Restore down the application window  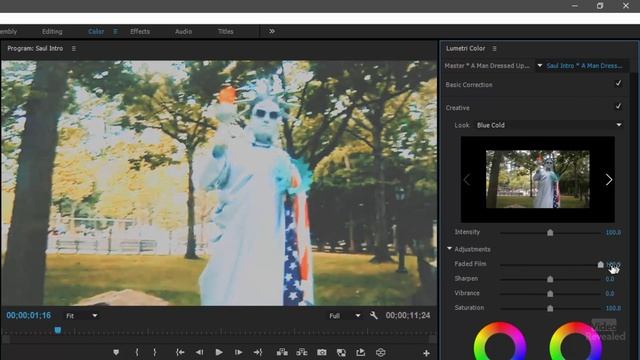[x=600, y=6]
